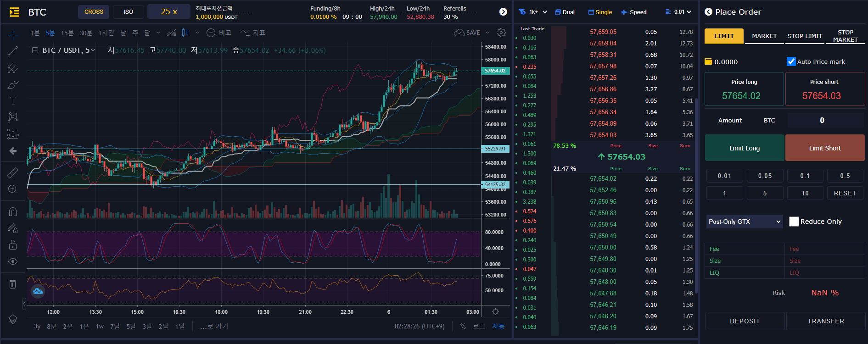The width and height of the screenshot is (868, 344).
Task: Click the trash icon to remove drawings
Action: pos(13,284)
